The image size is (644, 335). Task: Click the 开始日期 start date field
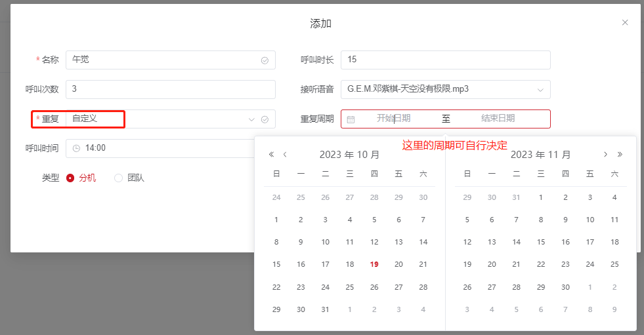(x=394, y=119)
